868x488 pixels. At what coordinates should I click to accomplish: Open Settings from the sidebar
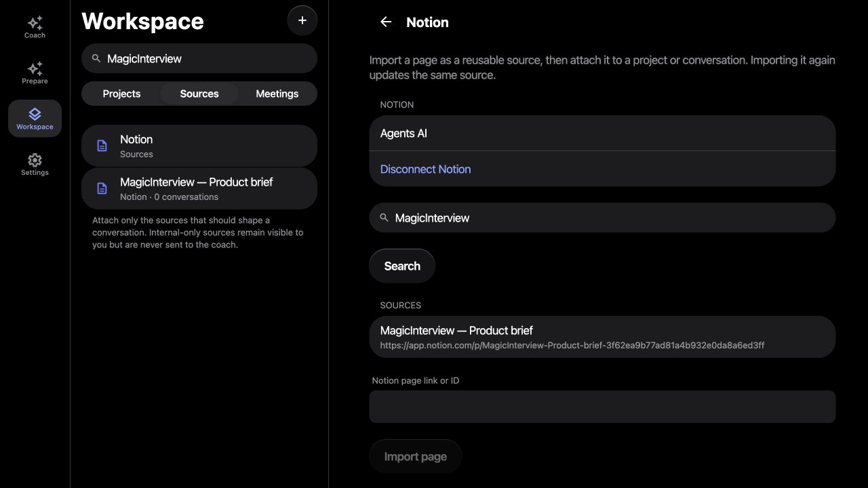[x=35, y=164]
